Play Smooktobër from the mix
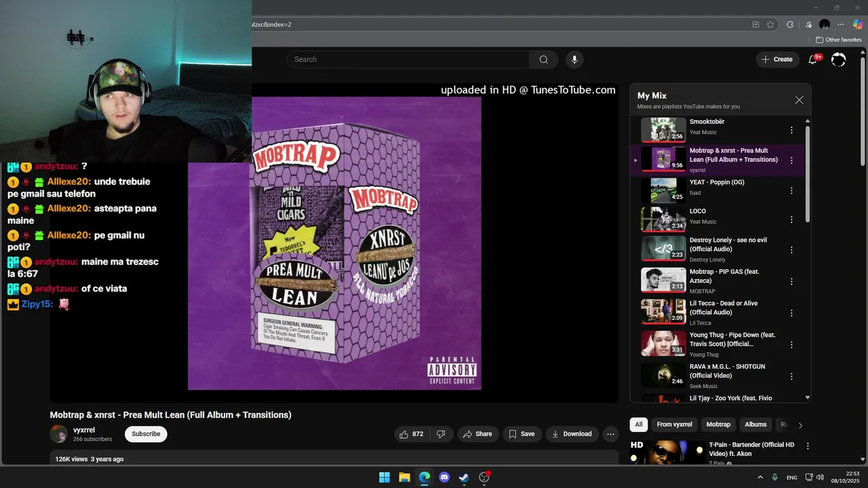This screenshot has width=868, height=488. (664, 129)
